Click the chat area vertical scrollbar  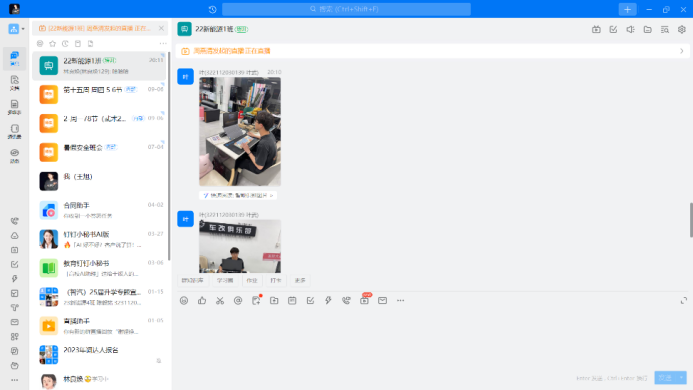coord(691,220)
